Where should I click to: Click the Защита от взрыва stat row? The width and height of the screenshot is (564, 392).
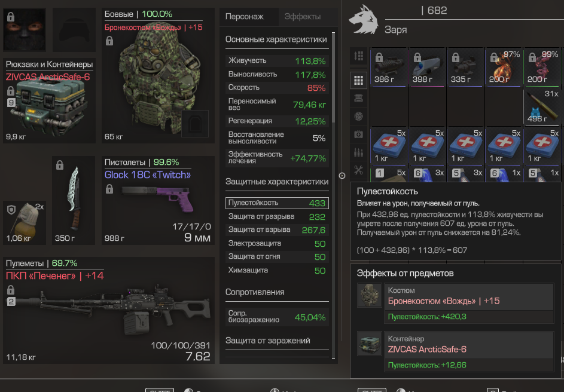coord(277,230)
